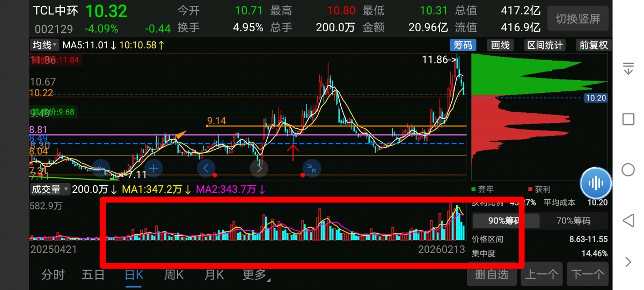Open the 均线 indicator dropdown
The width and height of the screenshot is (644, 290).
pyautogui.click(x=44, y=45)
